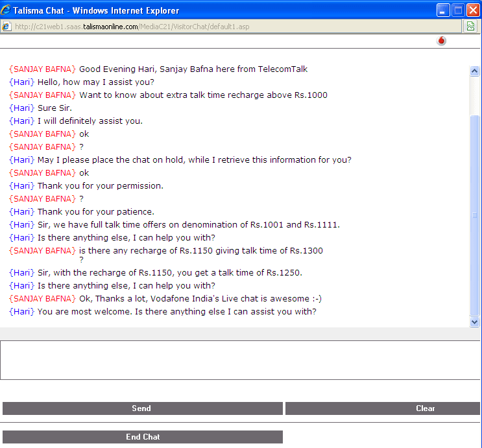
Task: Click the chat scrollbar down arrow
Action: tap(474, 322)
